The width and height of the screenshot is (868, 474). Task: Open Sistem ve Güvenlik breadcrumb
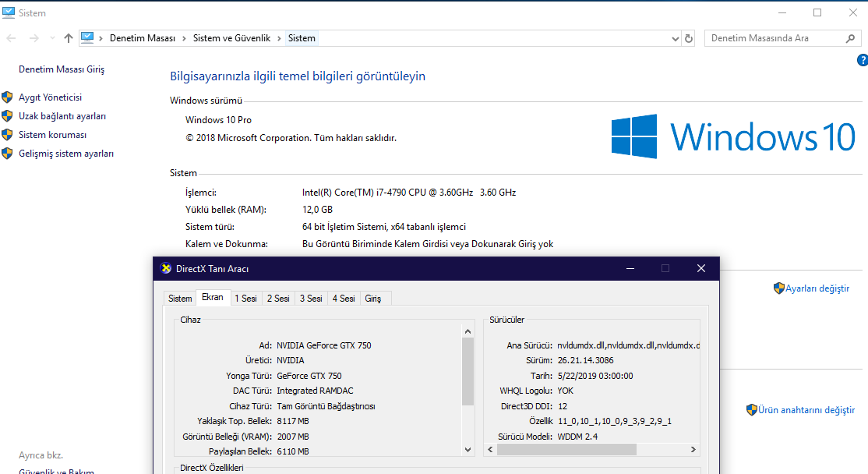tap(231, 38)
